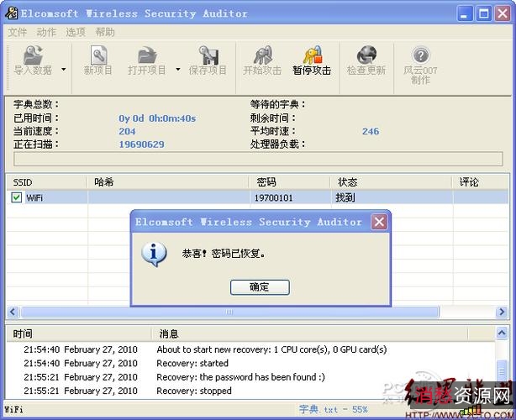Confirm the dialog with 确定 button

click(x=260, y=287)
